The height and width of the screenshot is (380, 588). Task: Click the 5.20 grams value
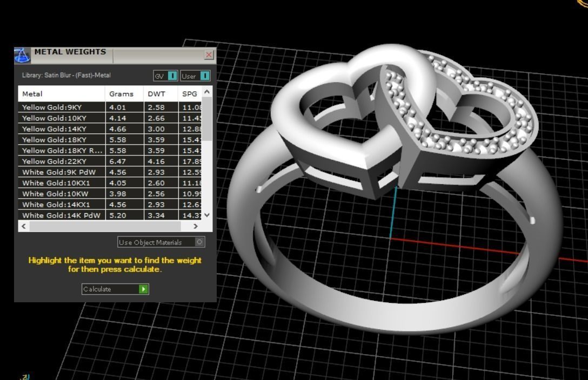[117, 216]
